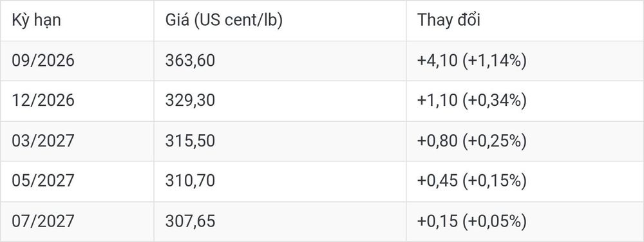Click the +1,14% percentage in first row
Image resolution: width=644 pixels, height=242 pixels.
(495, 61)
